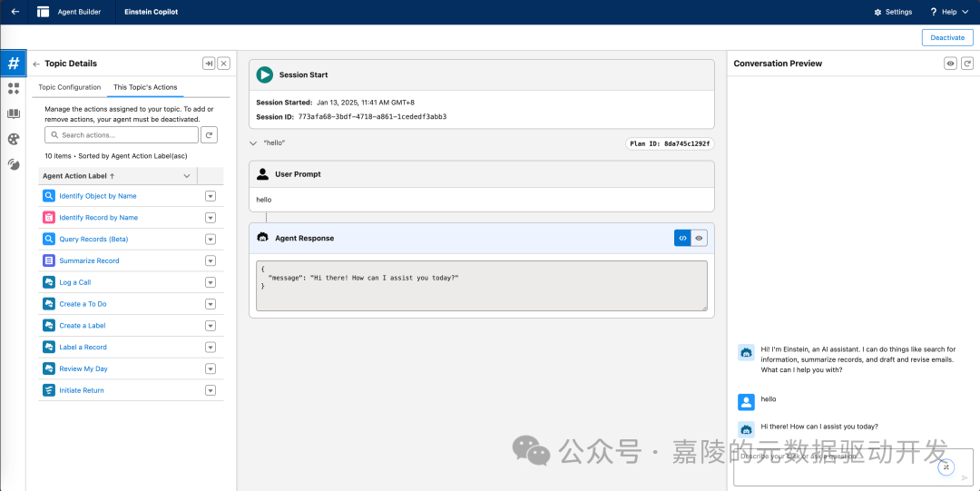This screenshot has width=980, height=491.
Task: Go back from Topic Details
Action: tap(36, 64)
